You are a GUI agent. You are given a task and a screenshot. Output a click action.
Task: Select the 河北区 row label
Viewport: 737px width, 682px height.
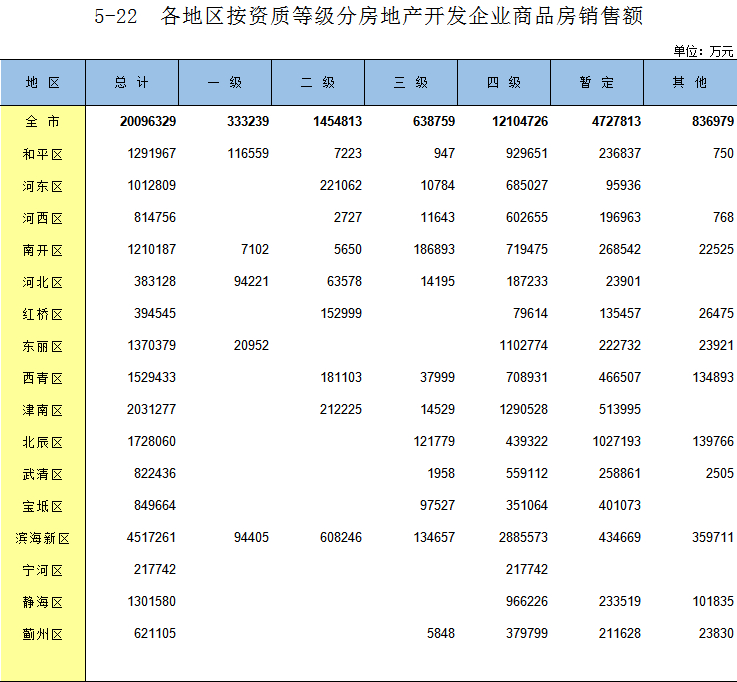[x=43, y=282]
